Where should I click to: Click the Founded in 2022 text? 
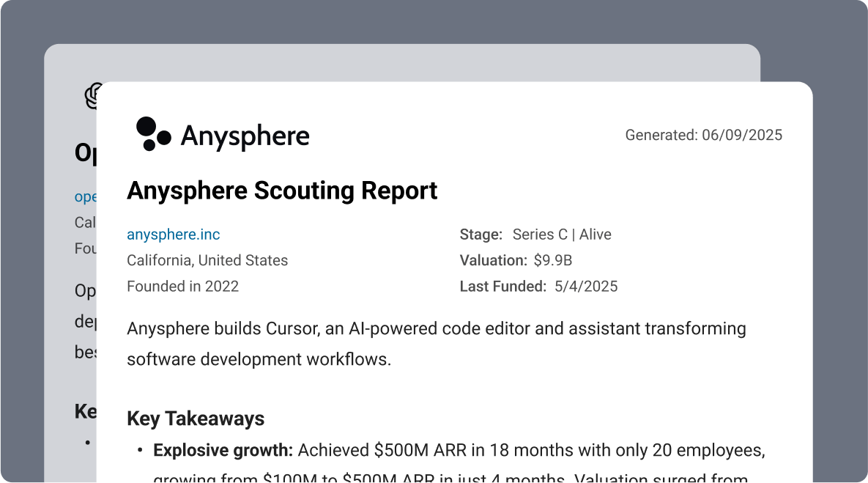coord(182,287)
